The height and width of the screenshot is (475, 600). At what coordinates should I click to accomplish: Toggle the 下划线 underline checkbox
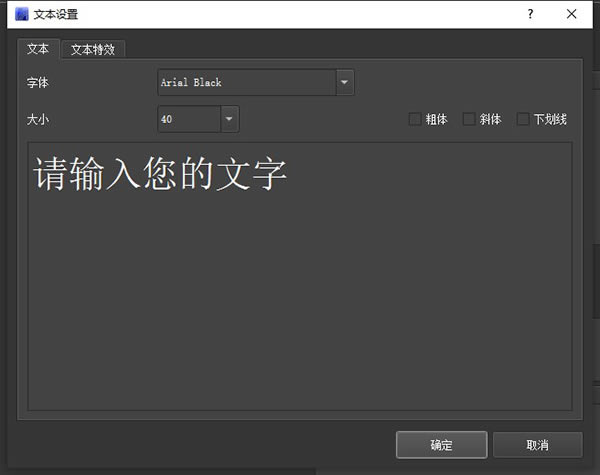(523, 119)
